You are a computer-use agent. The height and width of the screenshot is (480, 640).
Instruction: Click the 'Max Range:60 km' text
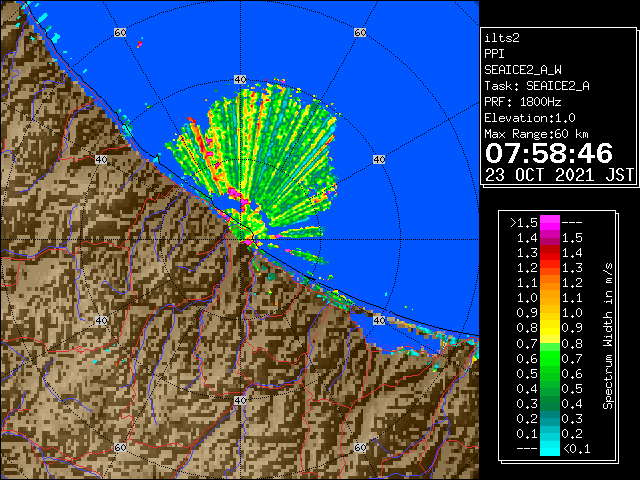(536, 134)
